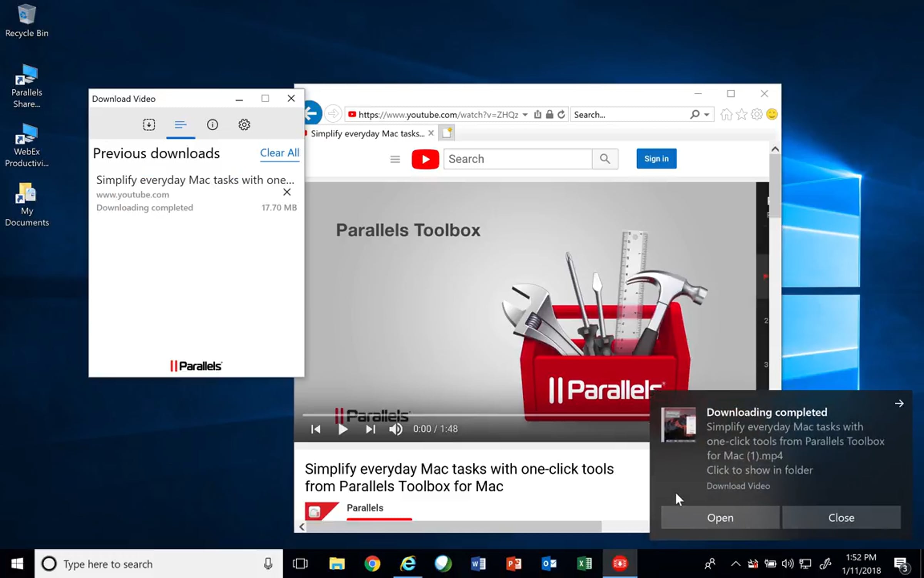This screenshot has width=924, height=578.
Task: Open the YouTube hamburger menu
Action: click(395, 159)
